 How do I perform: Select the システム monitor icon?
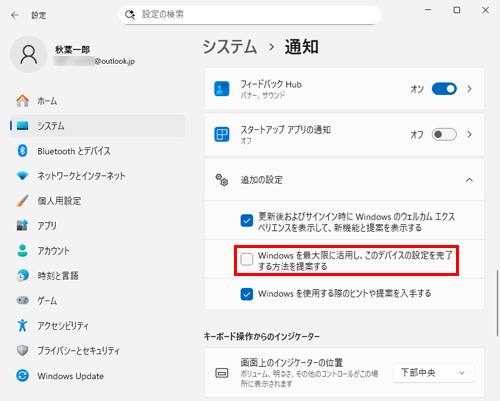pos(22,126)
